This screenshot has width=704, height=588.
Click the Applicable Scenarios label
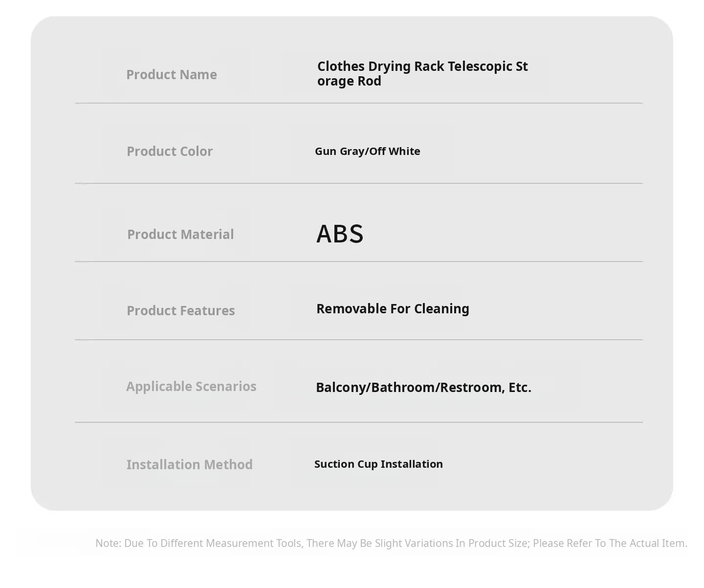click(x=191, y=387)
